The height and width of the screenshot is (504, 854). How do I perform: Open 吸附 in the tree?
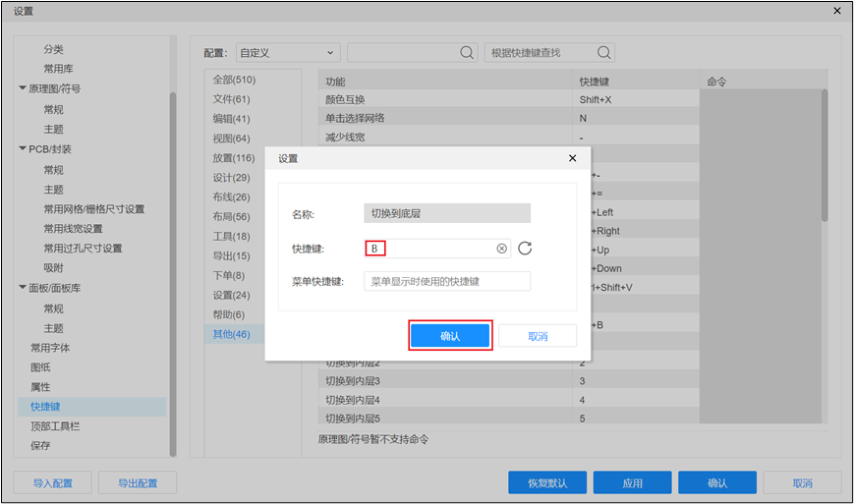pyautogui.click(x=53, y=268)
